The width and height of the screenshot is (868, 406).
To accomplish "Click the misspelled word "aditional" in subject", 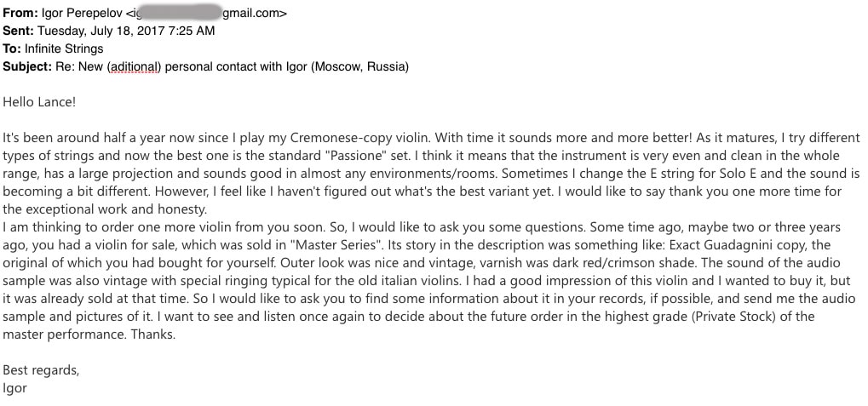I will (133, 66).
